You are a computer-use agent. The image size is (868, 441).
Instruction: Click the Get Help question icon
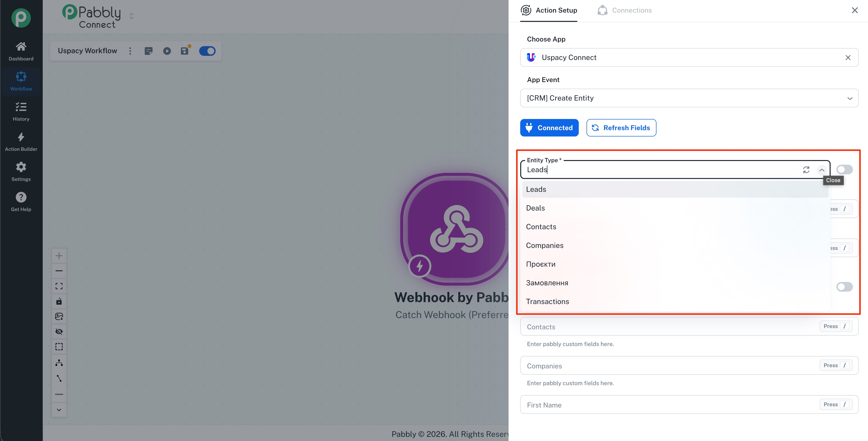pos(21,197)
